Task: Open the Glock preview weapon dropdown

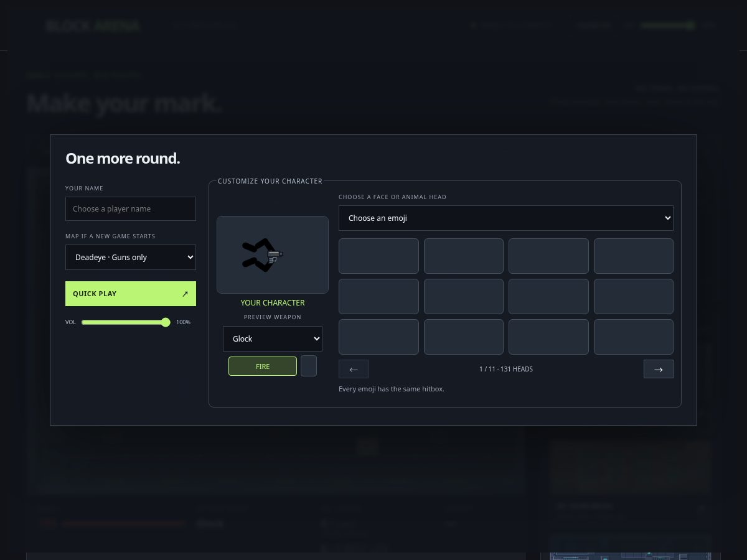Action: tap(273, 338)
